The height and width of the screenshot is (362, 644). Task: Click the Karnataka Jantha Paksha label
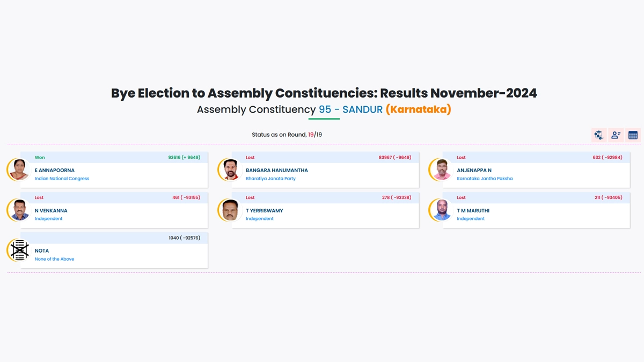click(485, 179)
